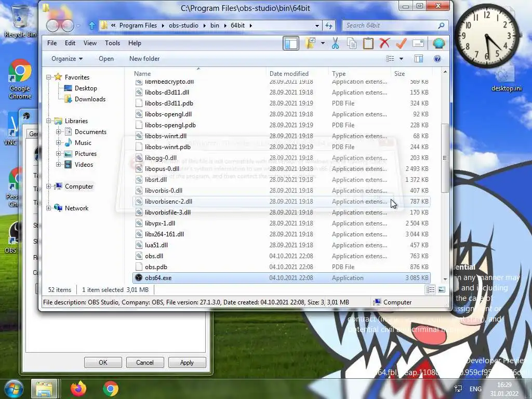Select the libobs-opengl.pdb file
The height and width of the screenshot is (399, 532).
tap(281, 125)
